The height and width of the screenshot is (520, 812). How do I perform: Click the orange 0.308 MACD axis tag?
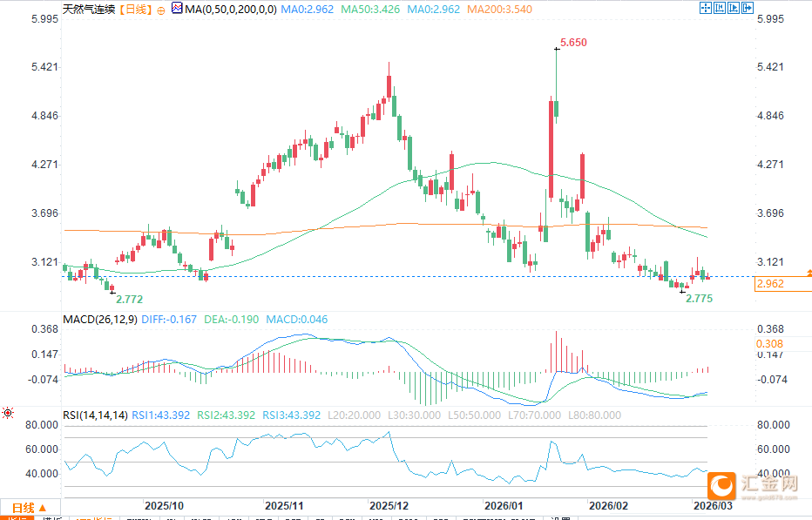(769, 344)
